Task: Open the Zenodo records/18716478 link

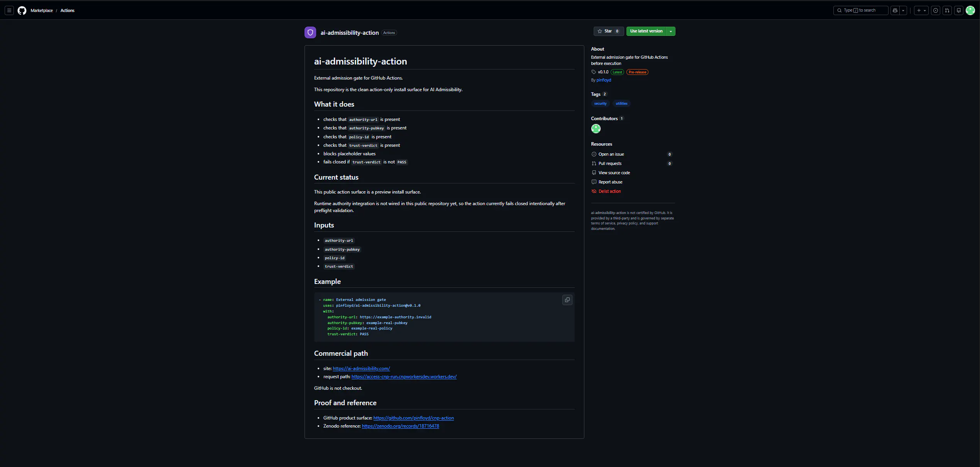Action: point(400,426)
